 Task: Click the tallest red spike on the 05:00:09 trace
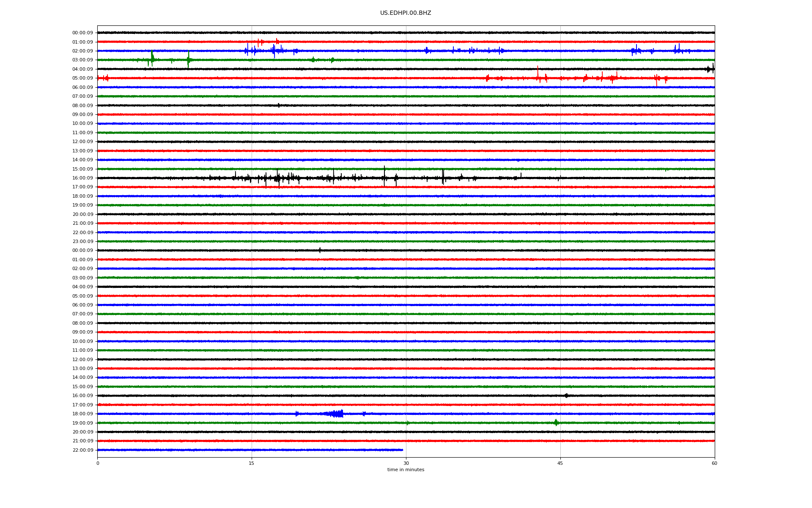tap(538, 75)
